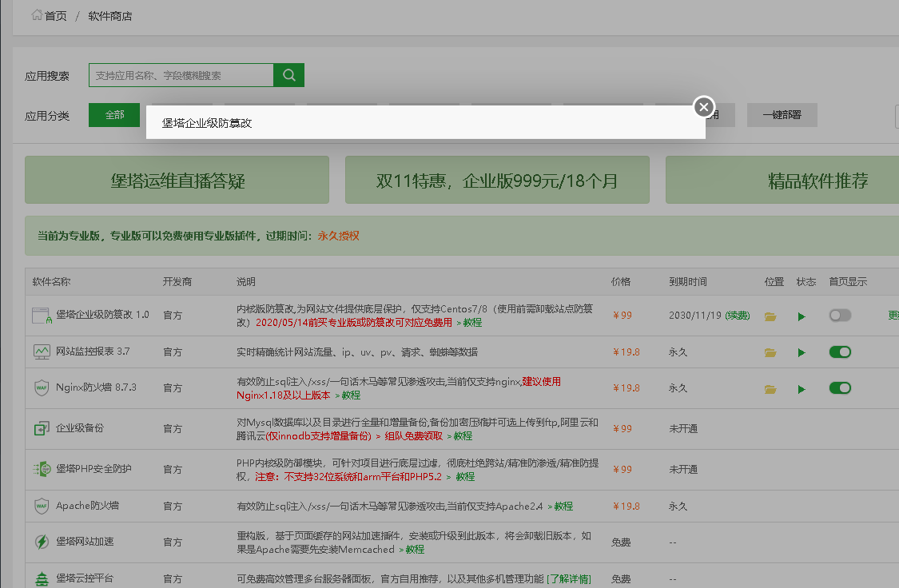
Task: Click popup title 堡塔企业级防篡改
Action: coord(207,123)
